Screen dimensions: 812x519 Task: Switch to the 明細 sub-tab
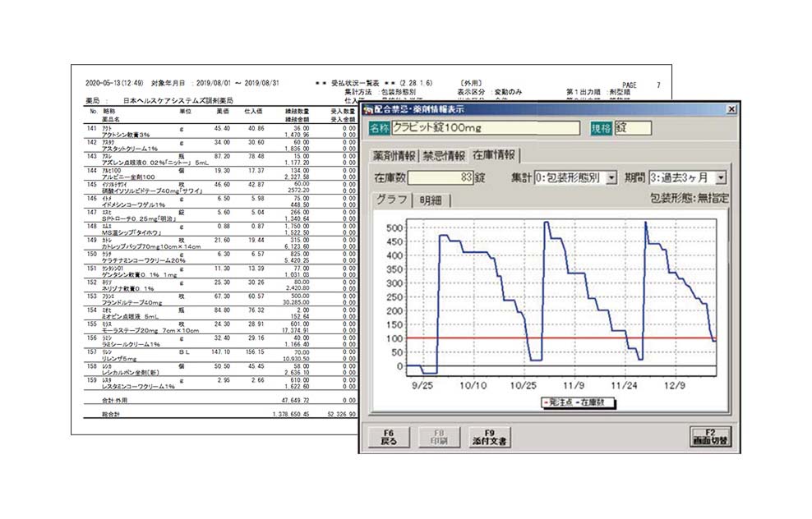(x=433, y=200)
